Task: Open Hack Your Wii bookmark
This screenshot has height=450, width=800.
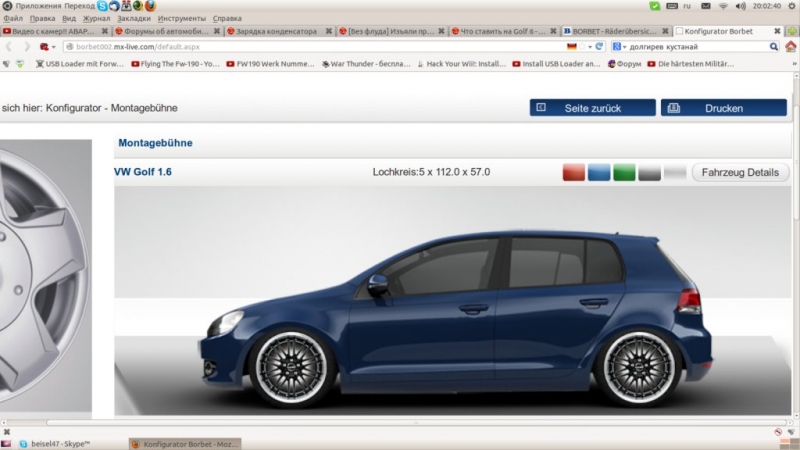Action: click(461, 64)
